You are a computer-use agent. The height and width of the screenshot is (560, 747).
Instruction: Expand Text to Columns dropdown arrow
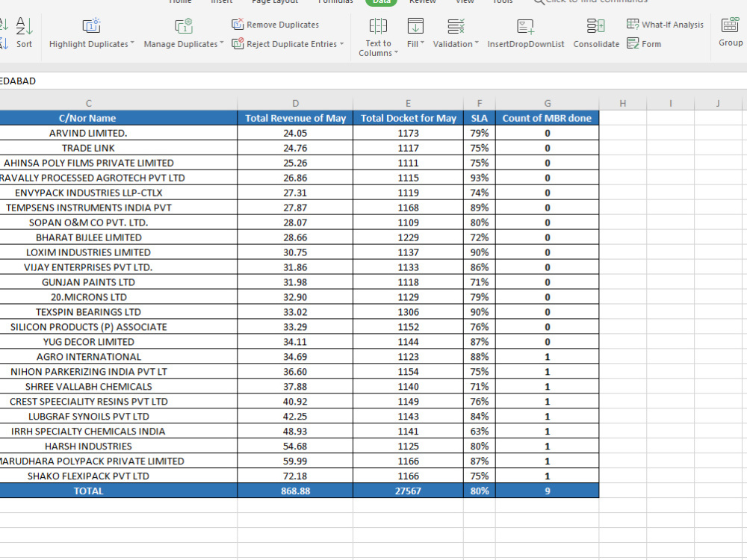click(x=396, y=53)
